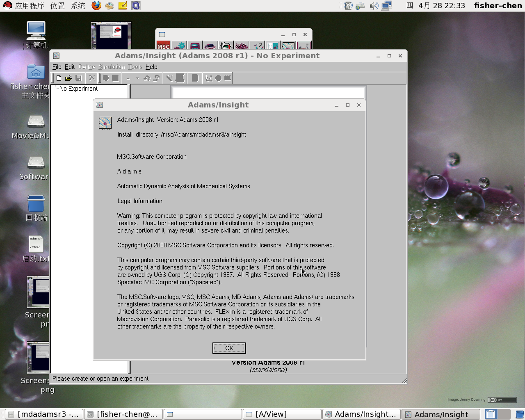Image resolution: width=525 pixels, height=420 pixels.
Task: Open the 计算机 computer desktop icon
Action: click(x=36, y=35)
